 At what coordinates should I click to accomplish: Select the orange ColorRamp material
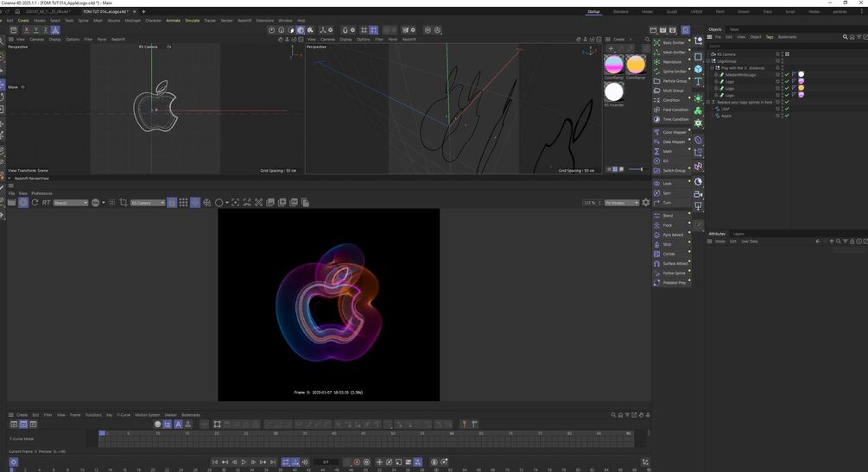coord(636,65)
